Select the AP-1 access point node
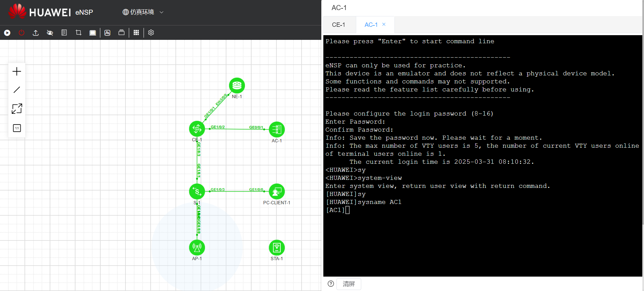The width and height of the screenshot is (644, 291). tap(197, 248)
